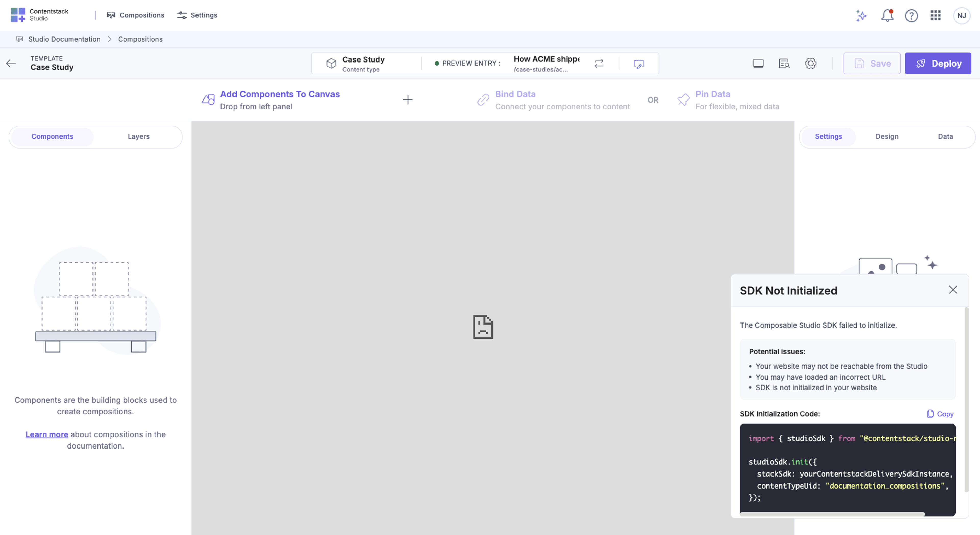Open the notifications bell
This screenshot has width=980, height=535.
click(x=887, y=16)
